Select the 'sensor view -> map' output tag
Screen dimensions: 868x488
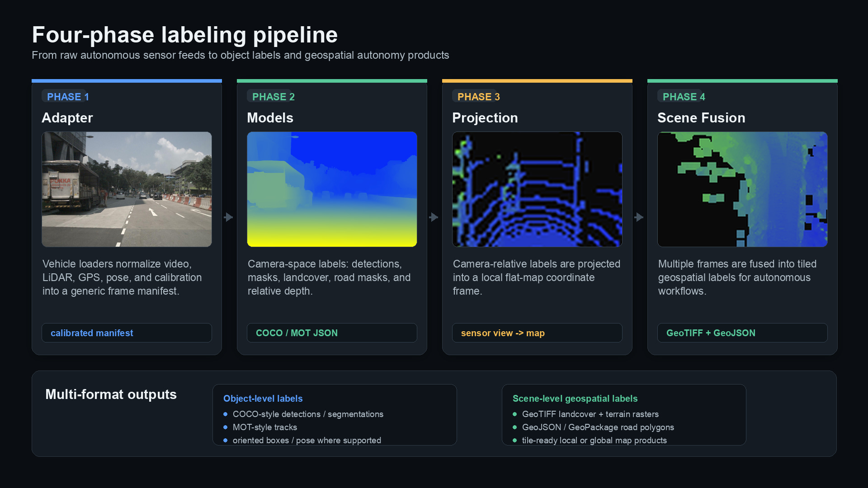537,333
